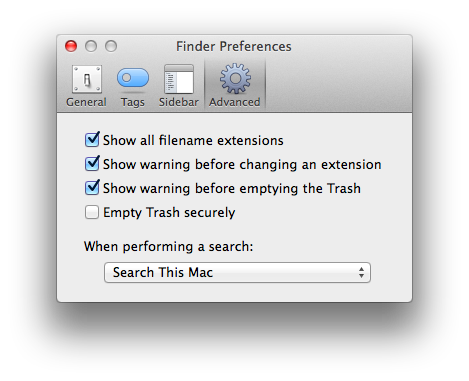469x381 pixels.
Task: Open the Tags blue pill icon
Action: 133,78
